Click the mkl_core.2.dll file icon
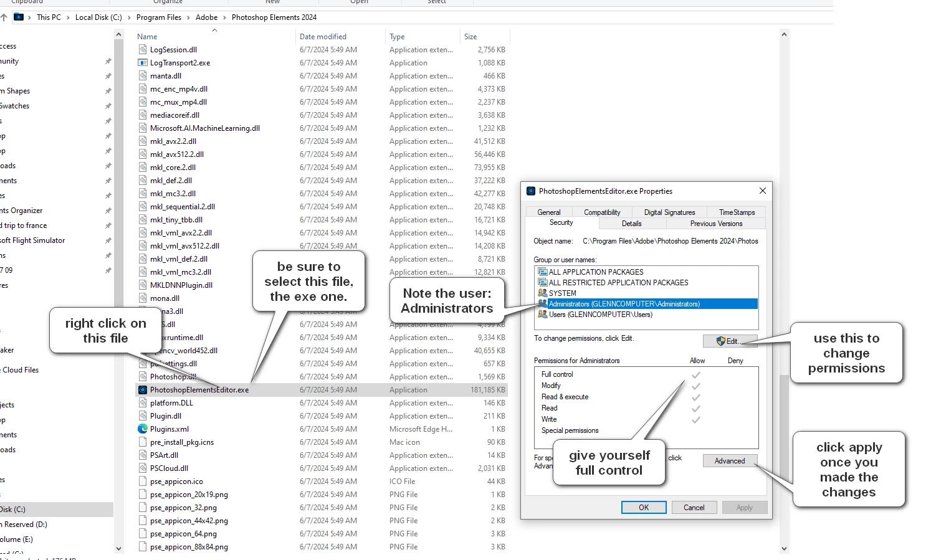Screen dimensions: 936x560 pos(143,167)
